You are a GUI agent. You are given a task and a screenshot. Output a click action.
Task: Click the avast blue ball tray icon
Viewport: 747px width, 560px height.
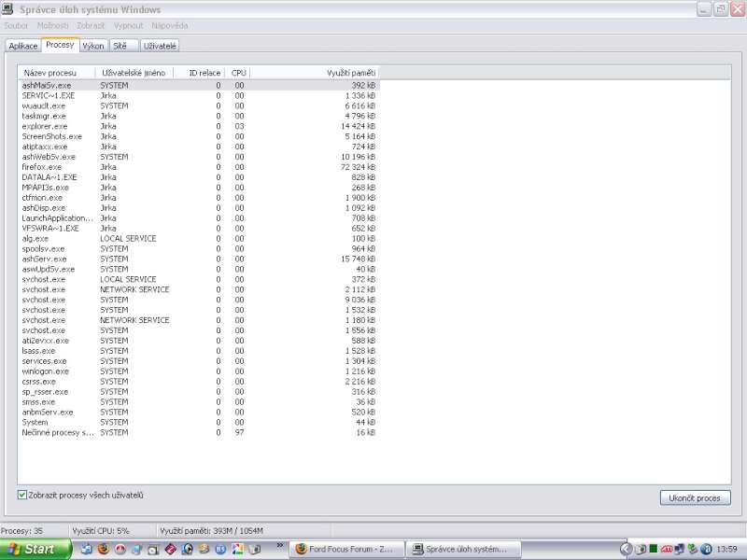707,549
